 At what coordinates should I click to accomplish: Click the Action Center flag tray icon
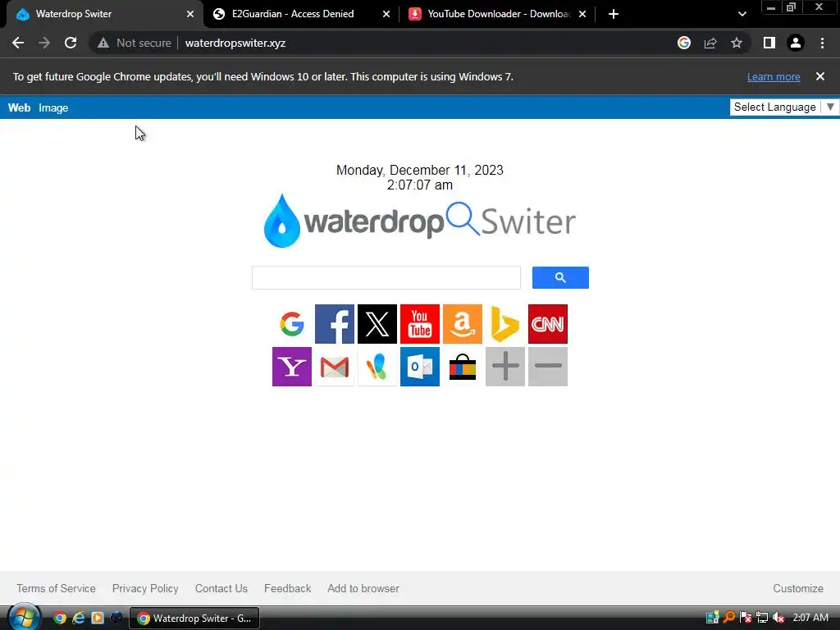745,618
